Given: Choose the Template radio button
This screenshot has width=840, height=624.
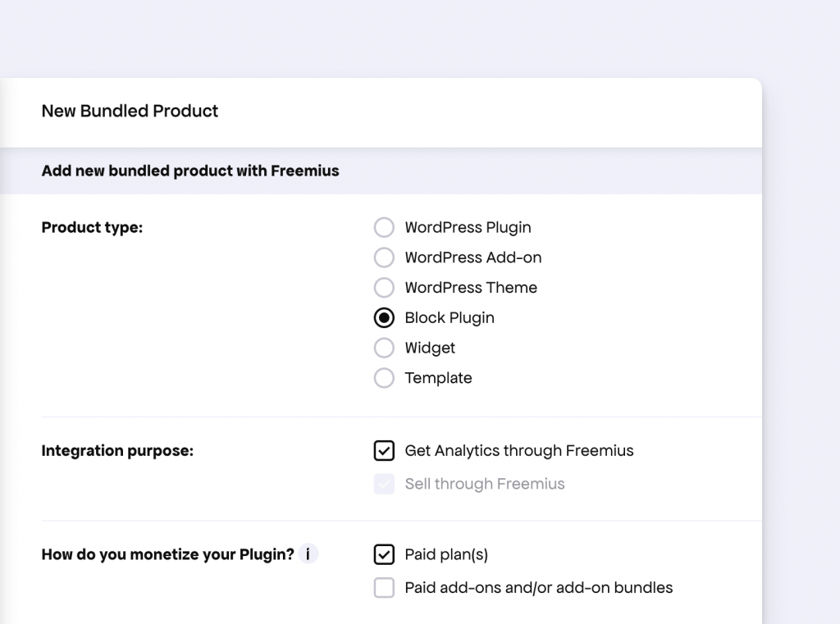Looking at the screenshot, I should coord(384,378).
